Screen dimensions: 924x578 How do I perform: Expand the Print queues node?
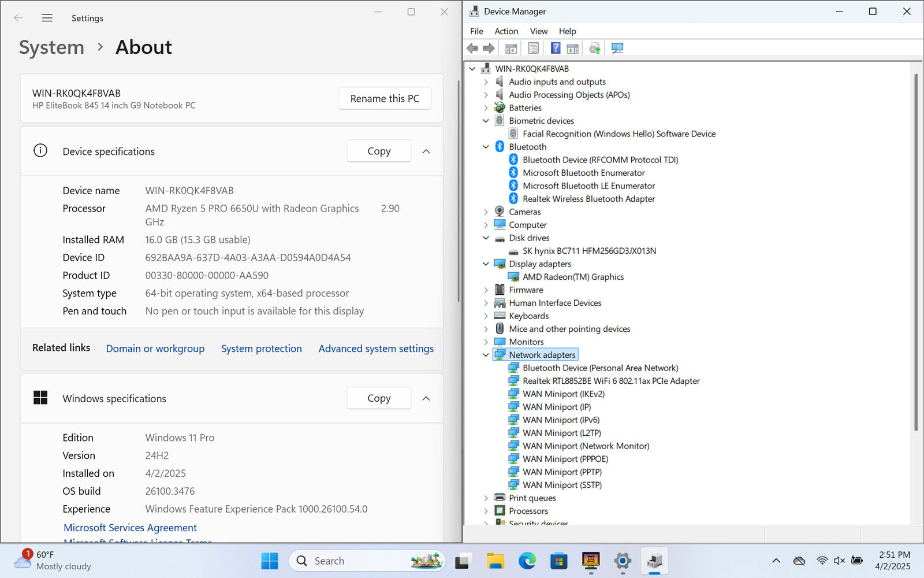[486, 498]
